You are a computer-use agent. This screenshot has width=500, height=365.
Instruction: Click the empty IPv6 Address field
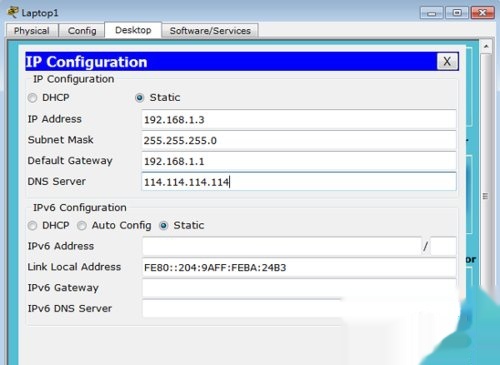point(282,246)
